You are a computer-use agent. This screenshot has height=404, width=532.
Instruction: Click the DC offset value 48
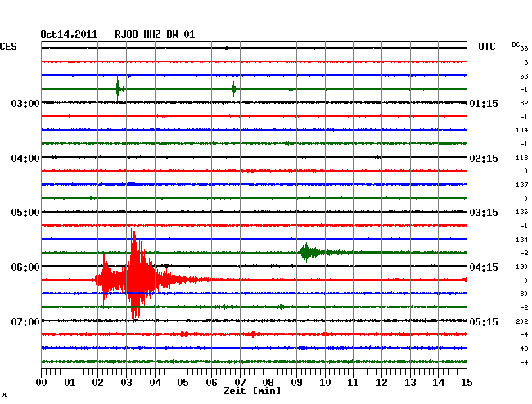click(524, 348)
